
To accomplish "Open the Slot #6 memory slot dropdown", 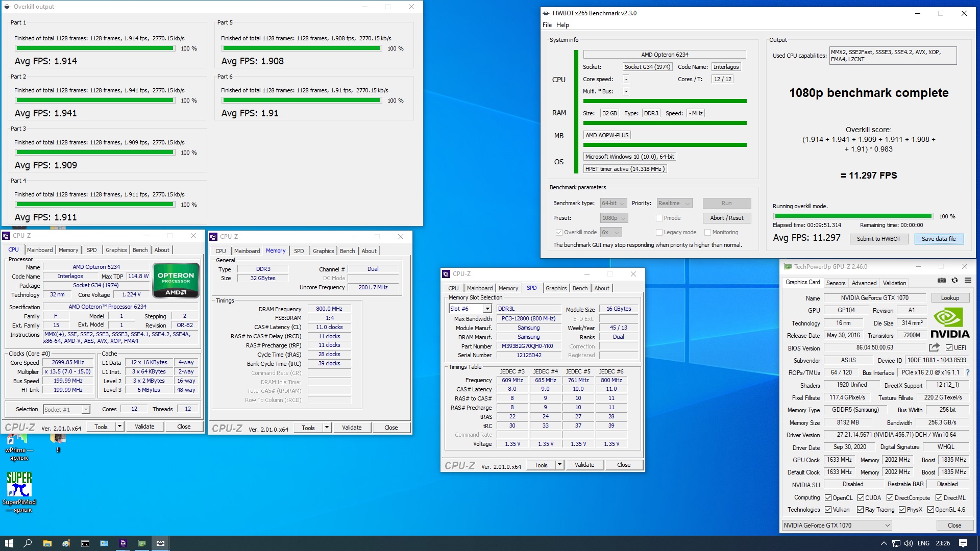I will click(x=470, y=309).
